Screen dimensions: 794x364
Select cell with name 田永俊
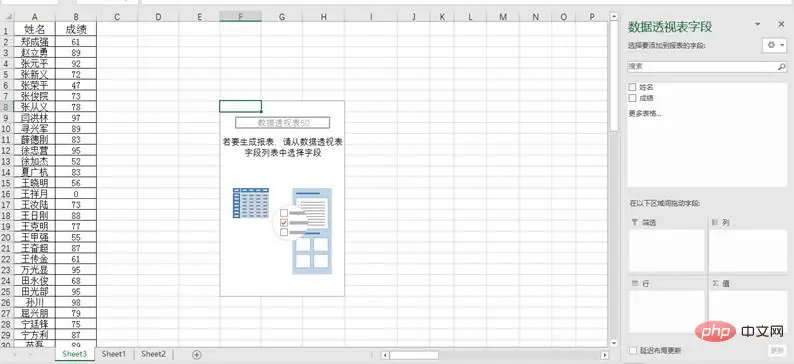point(35,280)
